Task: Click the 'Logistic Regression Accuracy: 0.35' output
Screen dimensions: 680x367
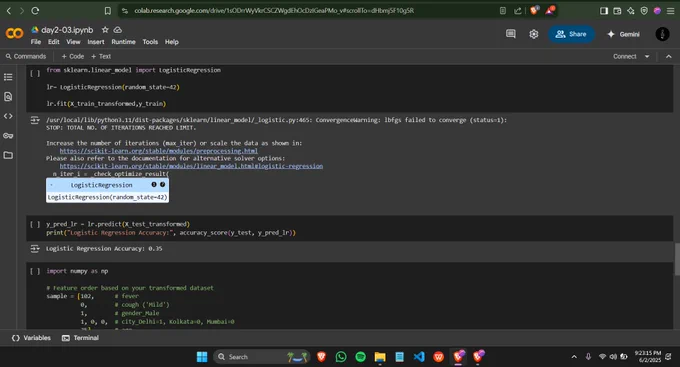Action: 104,249
